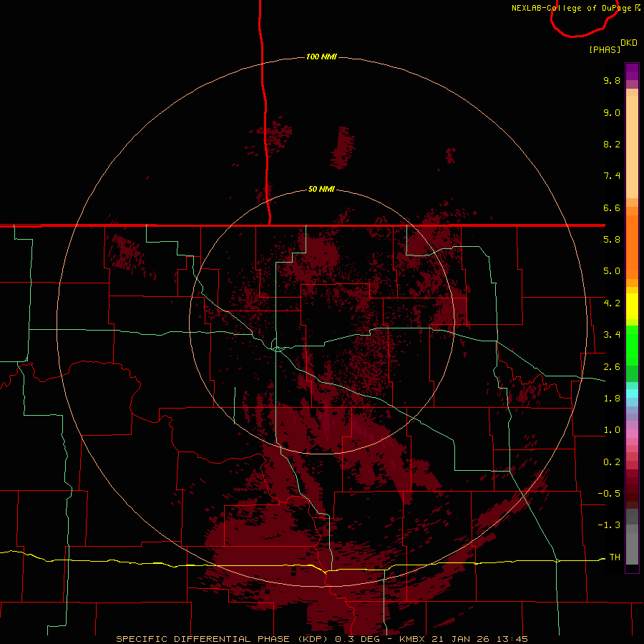Click the 7.4 scale value

click(612, 176)
